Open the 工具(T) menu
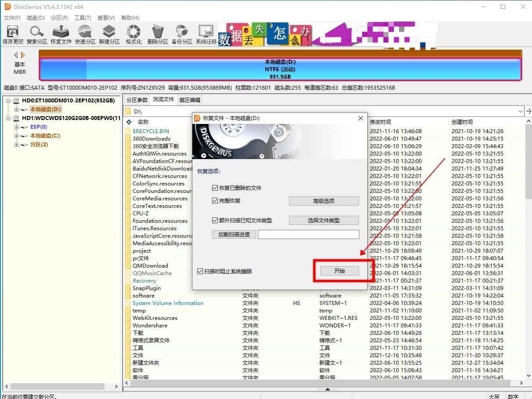Image resolution: width=532 pixels, height=399 pixels. (83, 18)
